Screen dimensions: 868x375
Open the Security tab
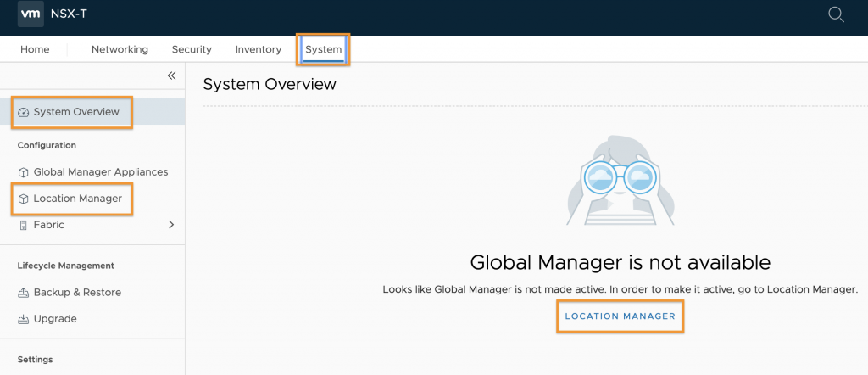pos(192,49)
